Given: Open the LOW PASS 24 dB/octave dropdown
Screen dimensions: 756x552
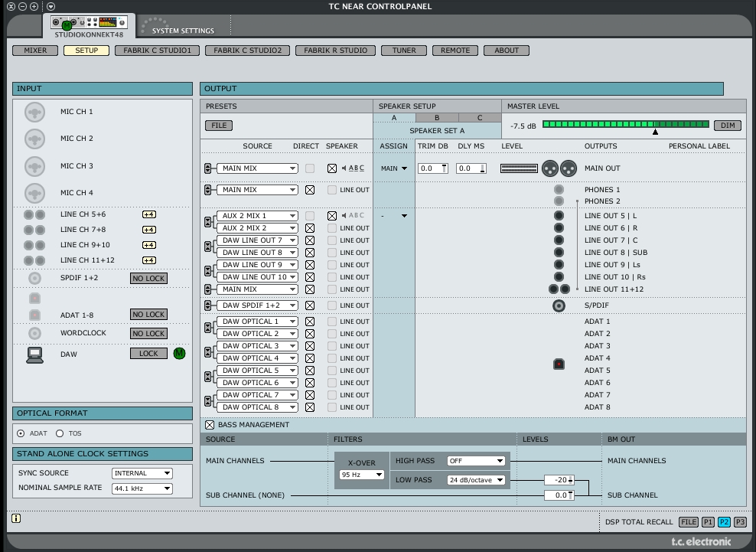Looking at the screenshot, I should 476,480.
